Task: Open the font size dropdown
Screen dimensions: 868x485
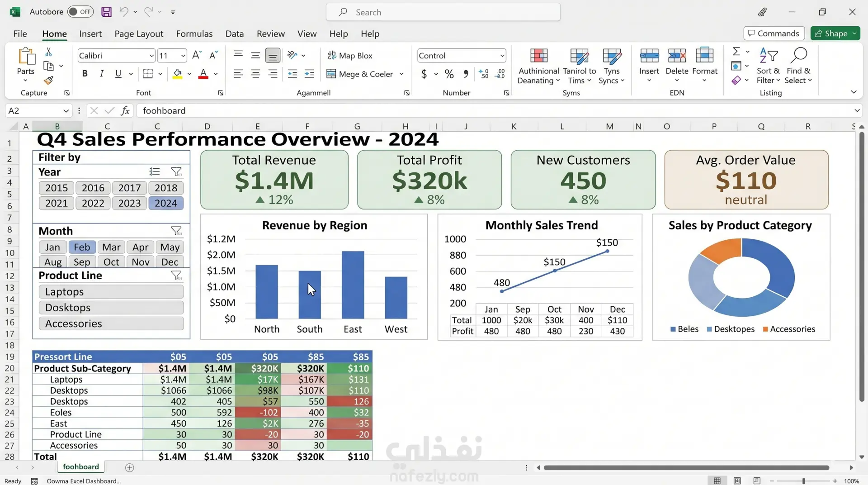Action: coord(183,56)
